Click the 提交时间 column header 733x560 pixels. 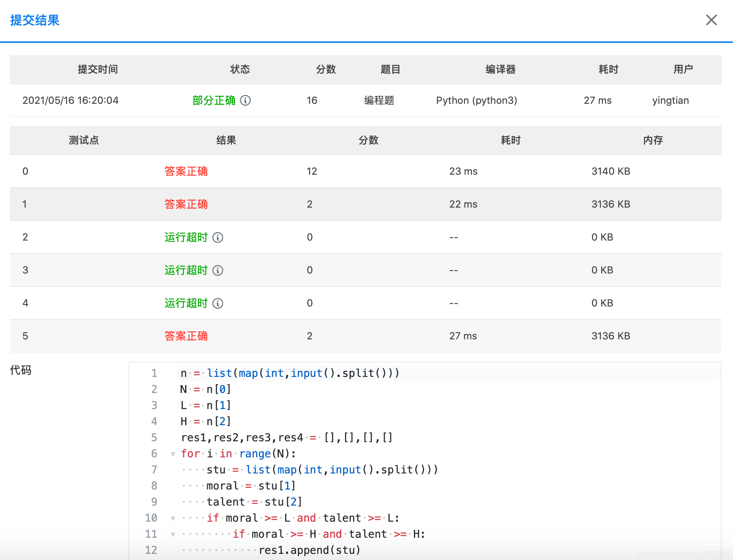point(98,69)
